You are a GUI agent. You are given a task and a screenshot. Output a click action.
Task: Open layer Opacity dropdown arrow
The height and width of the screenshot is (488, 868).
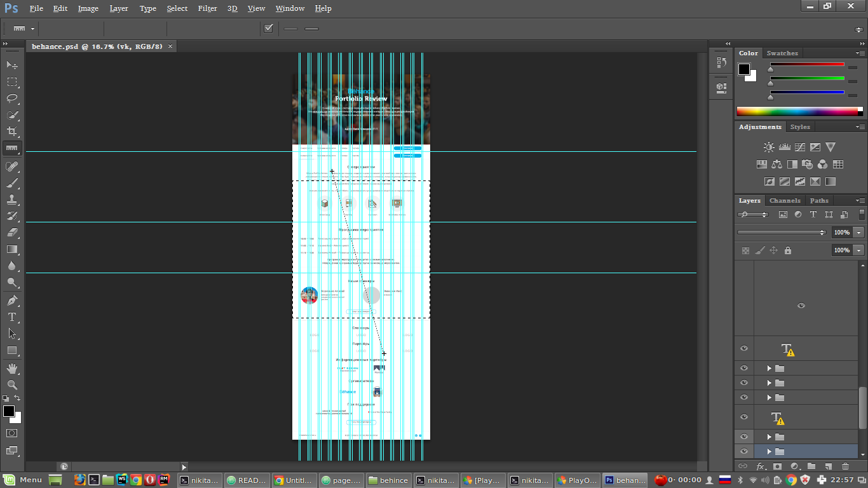[x=859, y=233]
